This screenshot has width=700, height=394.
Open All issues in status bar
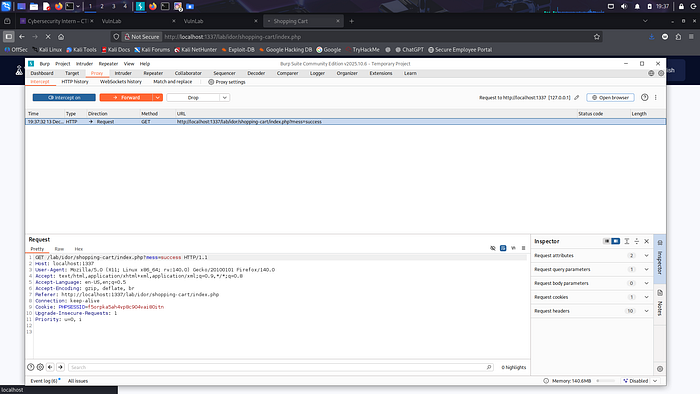coord(78,381)
